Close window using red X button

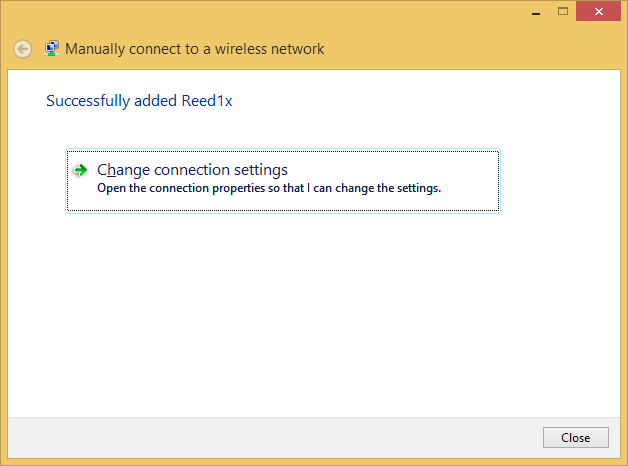pyautogui.click(x=600, y=11)
